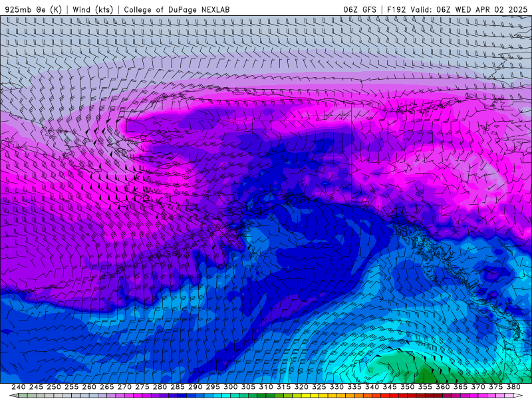
Task: Click the 320 color scale label
Action: [x=301, y=387]
